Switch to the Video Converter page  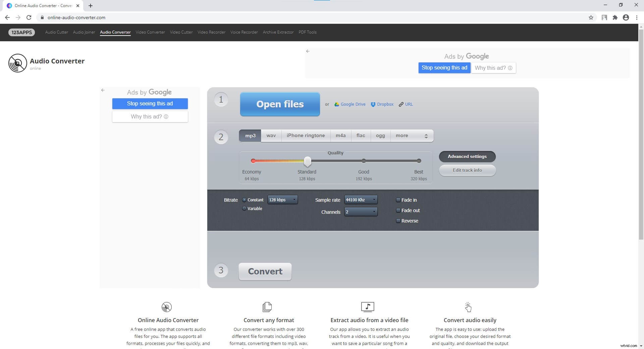[150, 32]
